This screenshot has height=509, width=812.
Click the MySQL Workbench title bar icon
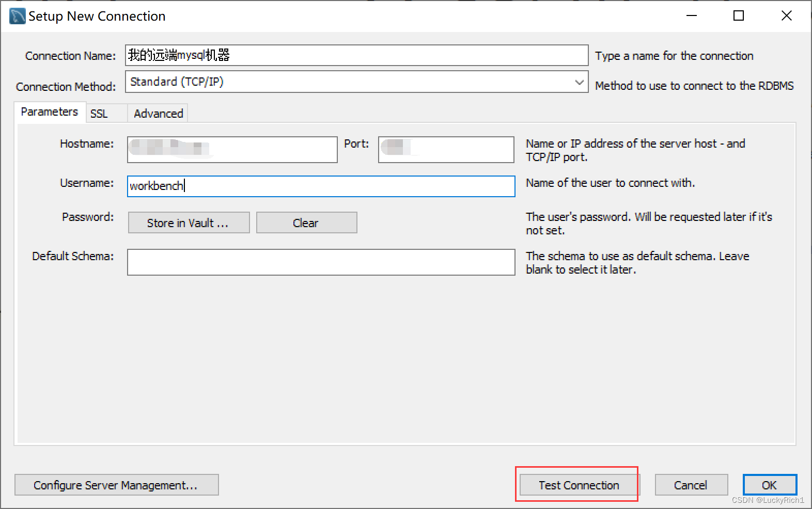(x=17, y=16)
